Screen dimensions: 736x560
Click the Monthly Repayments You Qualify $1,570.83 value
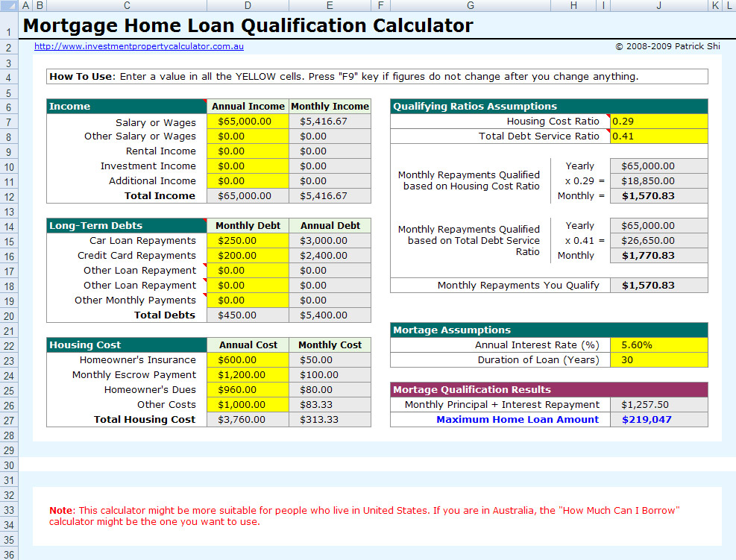click(659, 286)
